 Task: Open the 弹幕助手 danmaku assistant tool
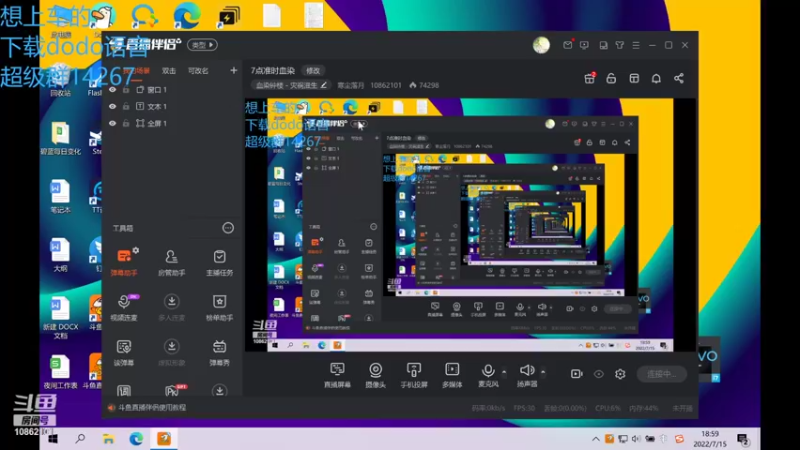[x=123, y=262]
